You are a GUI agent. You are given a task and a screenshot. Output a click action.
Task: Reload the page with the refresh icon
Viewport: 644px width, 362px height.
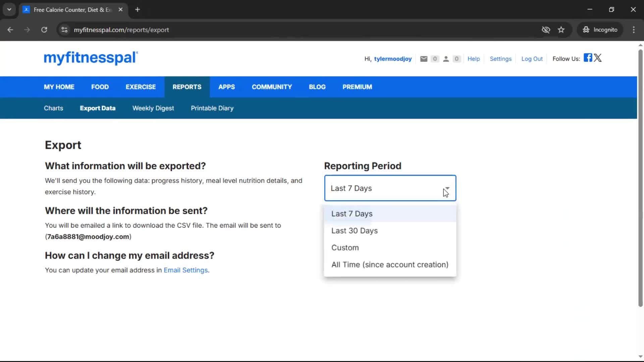44,30
